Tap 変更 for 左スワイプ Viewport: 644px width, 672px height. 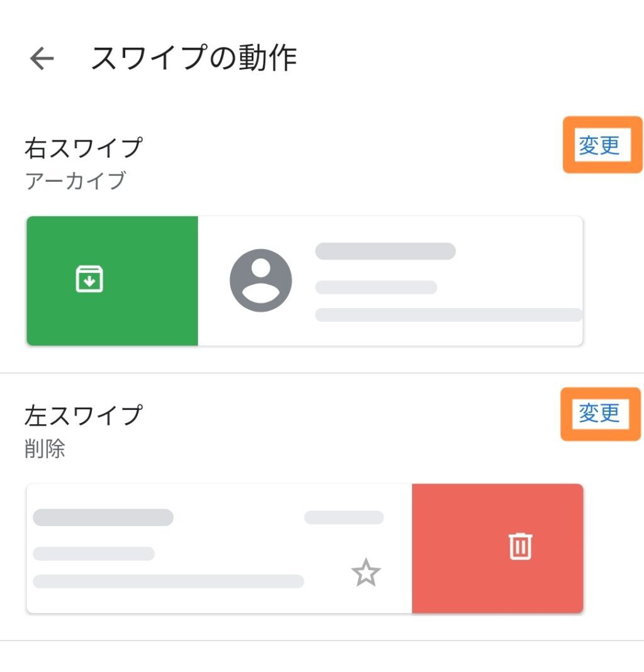point(599,413)
